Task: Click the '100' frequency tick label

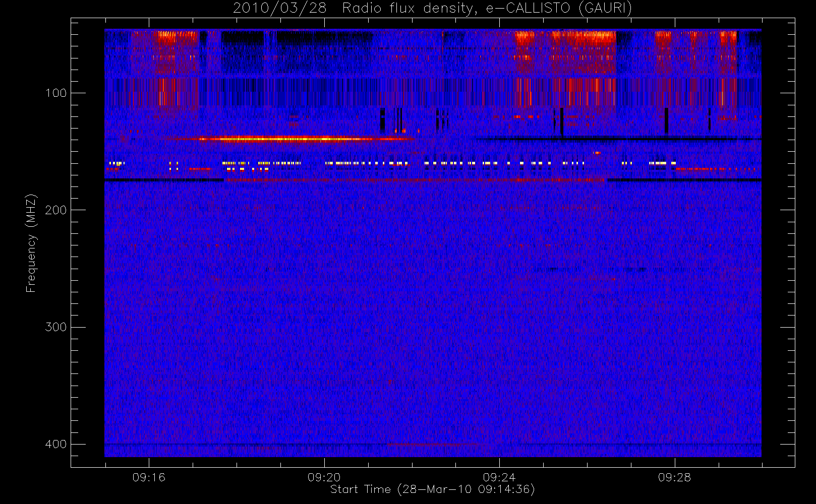Action: pos(55,93)
